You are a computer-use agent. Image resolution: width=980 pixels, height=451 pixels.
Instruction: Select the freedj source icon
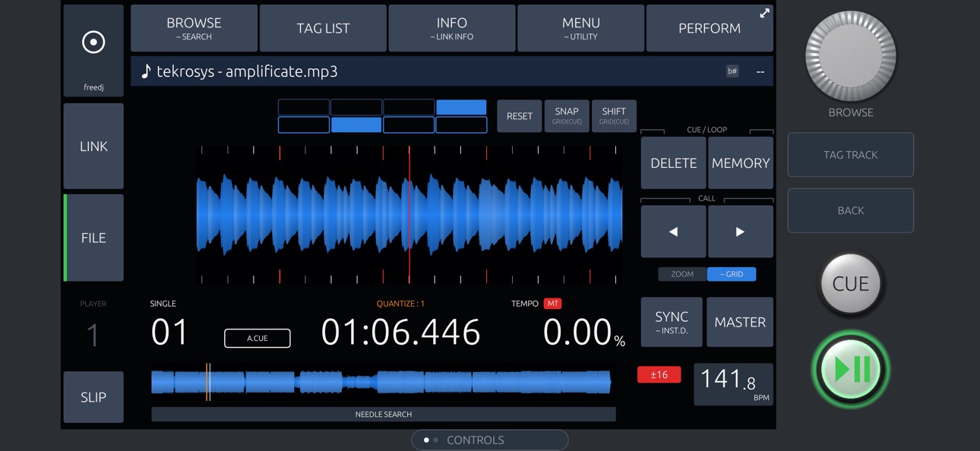point(93,50)
